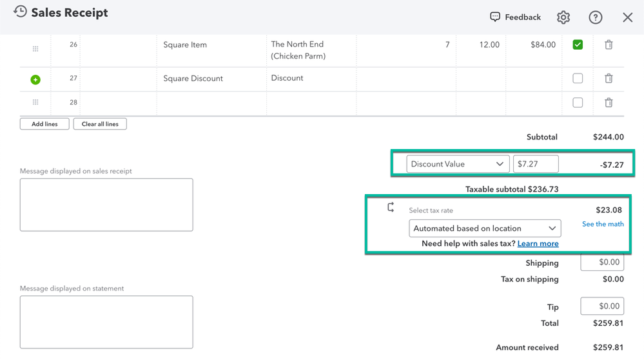Screen dimensions: 644x360
Task: Delete line 26 with trash icon
Action: tap(609, 45)
